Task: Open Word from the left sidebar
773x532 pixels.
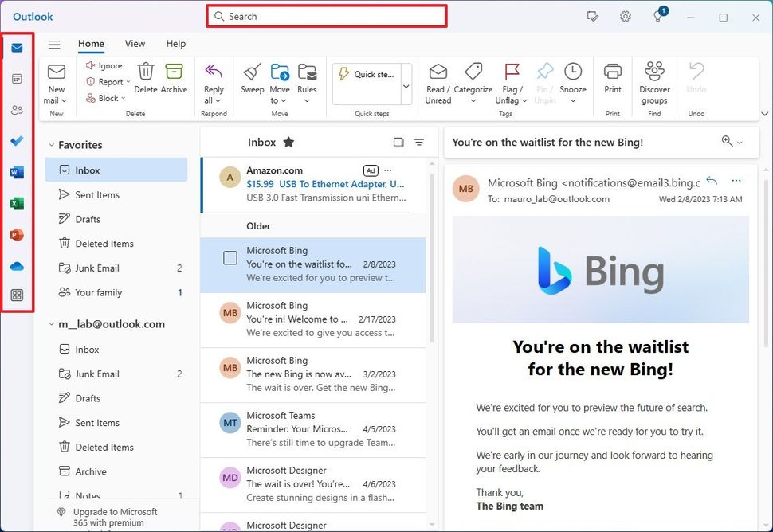Action: pos(18,172)
